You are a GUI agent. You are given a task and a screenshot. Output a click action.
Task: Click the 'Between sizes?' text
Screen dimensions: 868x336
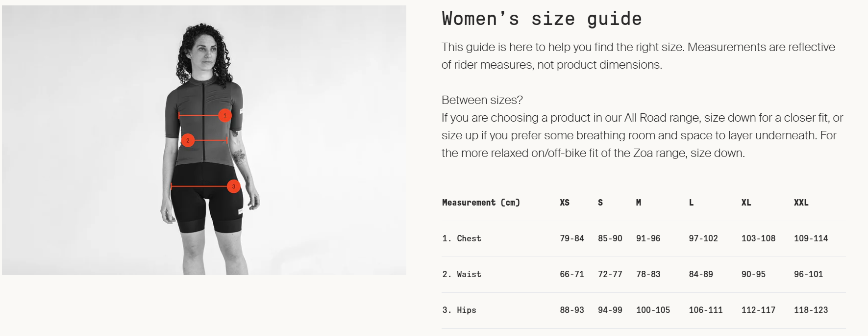tap(482, 100)
